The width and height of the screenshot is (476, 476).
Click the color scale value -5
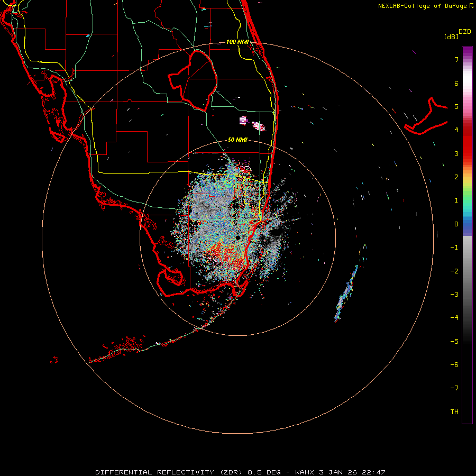pyautogui.click(x=454, y=342)
